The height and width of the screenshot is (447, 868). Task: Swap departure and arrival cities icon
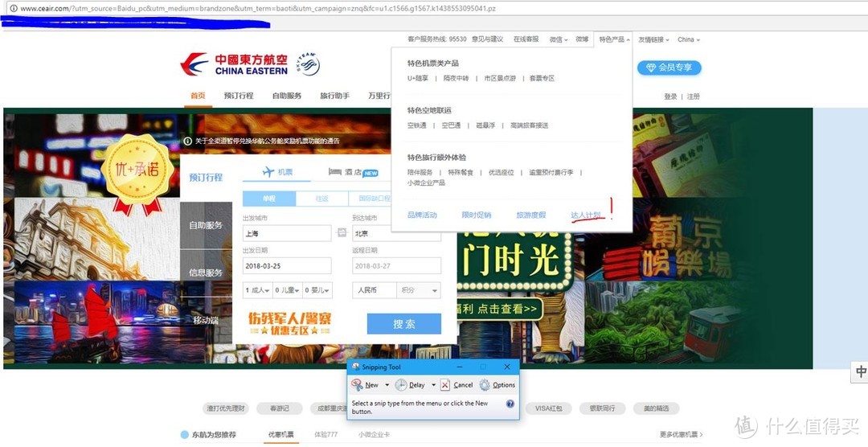(342, 232)
